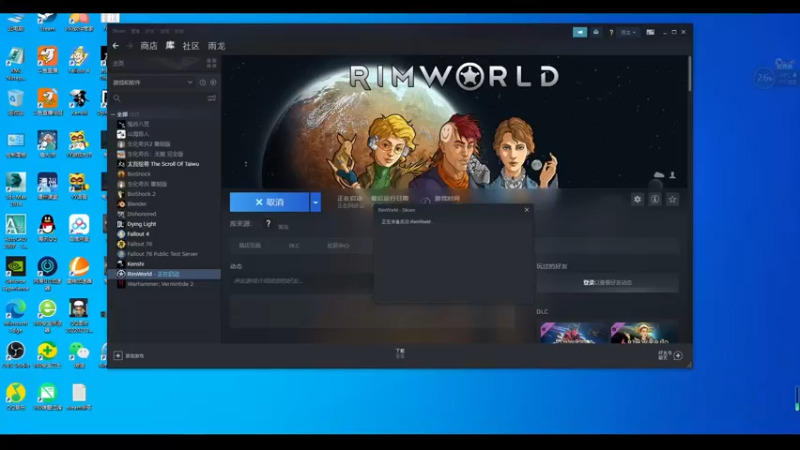Open the 雨龙 profile section
Image resolution: width=800 pixels, height=450 pixels.
click(216, 46)
